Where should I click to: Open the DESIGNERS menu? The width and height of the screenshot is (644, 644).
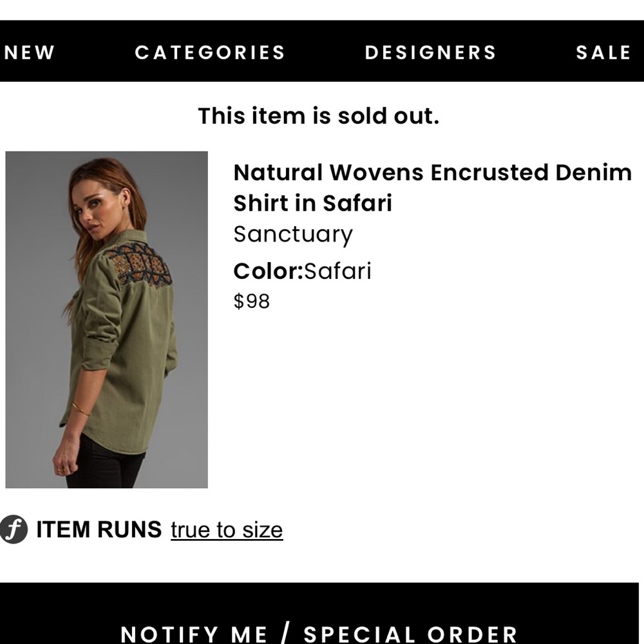[x=430, y=52]
